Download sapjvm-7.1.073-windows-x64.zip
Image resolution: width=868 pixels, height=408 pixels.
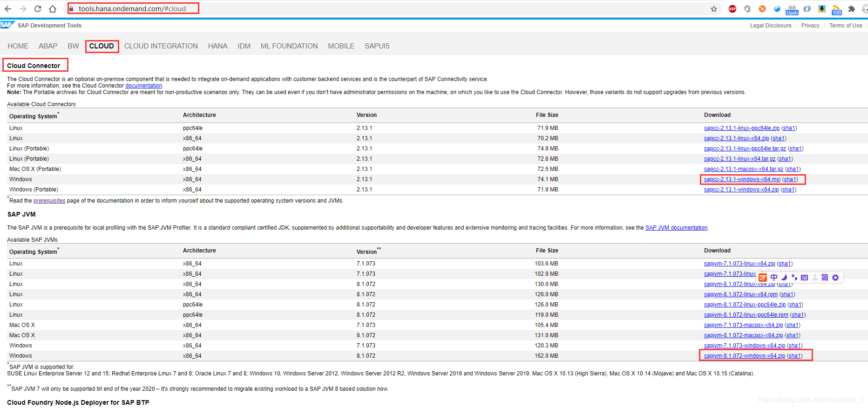pyautogui.click(x=745, y=346)
